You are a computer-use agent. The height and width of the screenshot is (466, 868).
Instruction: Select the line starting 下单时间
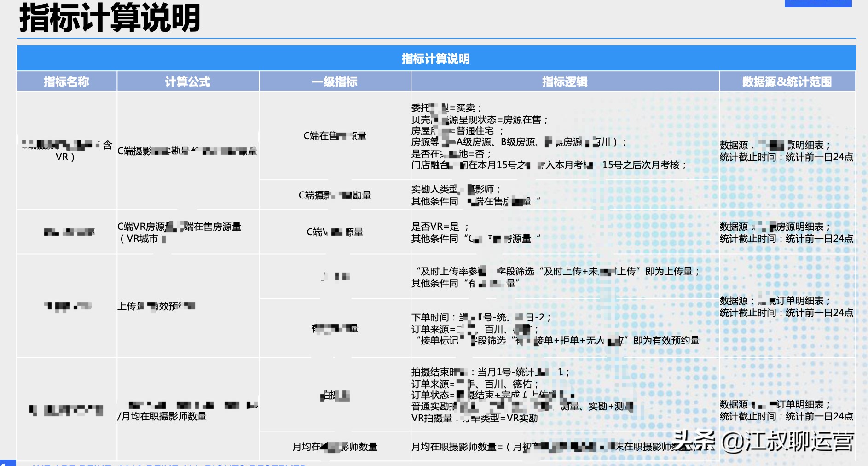coord(481,317)
